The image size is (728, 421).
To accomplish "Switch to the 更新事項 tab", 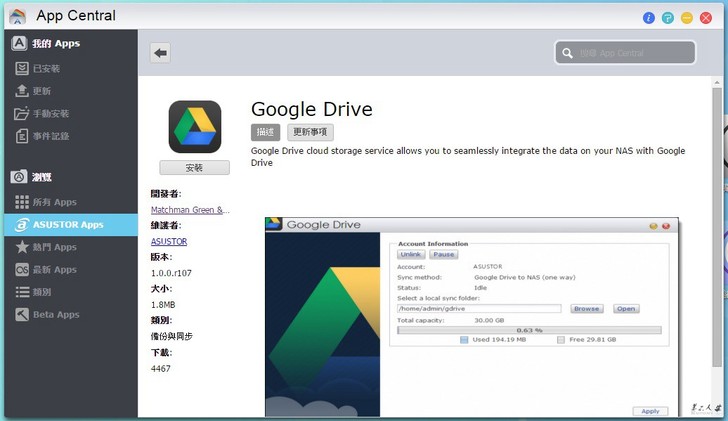I will coord(310,132).
